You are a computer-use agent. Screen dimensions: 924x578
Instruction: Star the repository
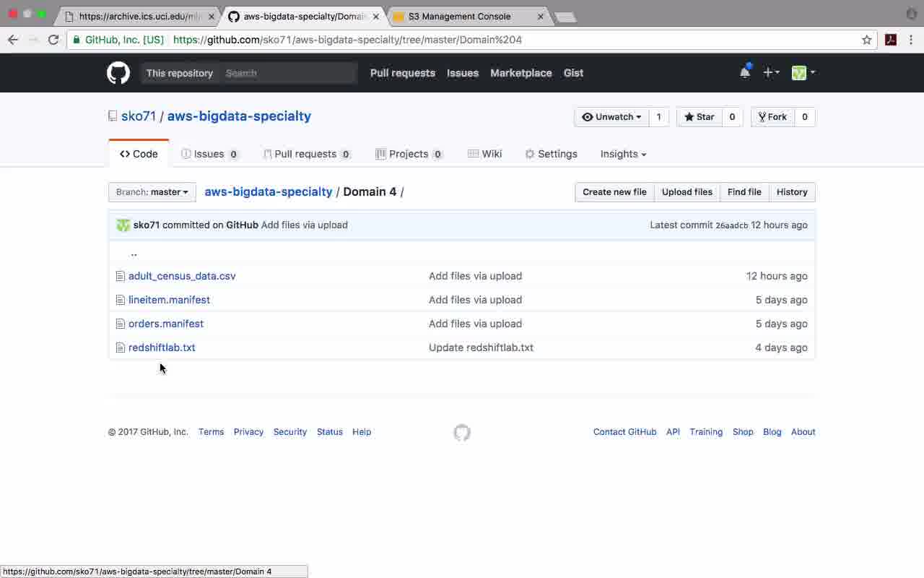[699, 117]
